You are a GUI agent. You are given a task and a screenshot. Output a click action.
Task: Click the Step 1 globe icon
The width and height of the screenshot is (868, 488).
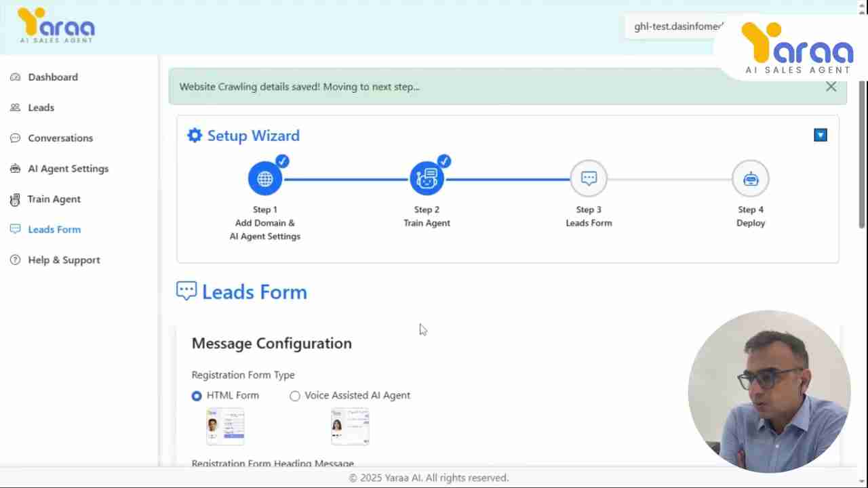pyautogui.click(x=264, y=179)
